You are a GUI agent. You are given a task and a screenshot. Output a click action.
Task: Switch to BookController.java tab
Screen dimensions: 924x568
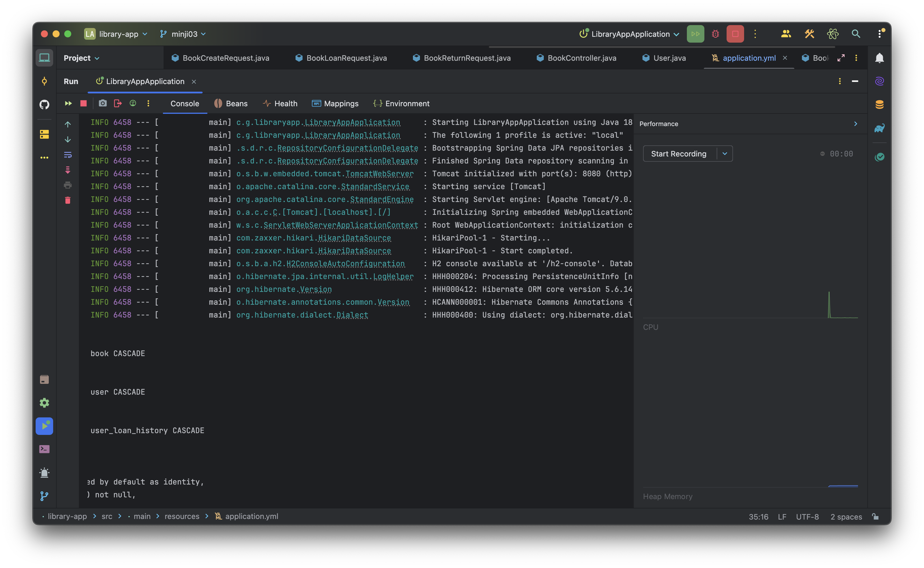click(576, 58)
